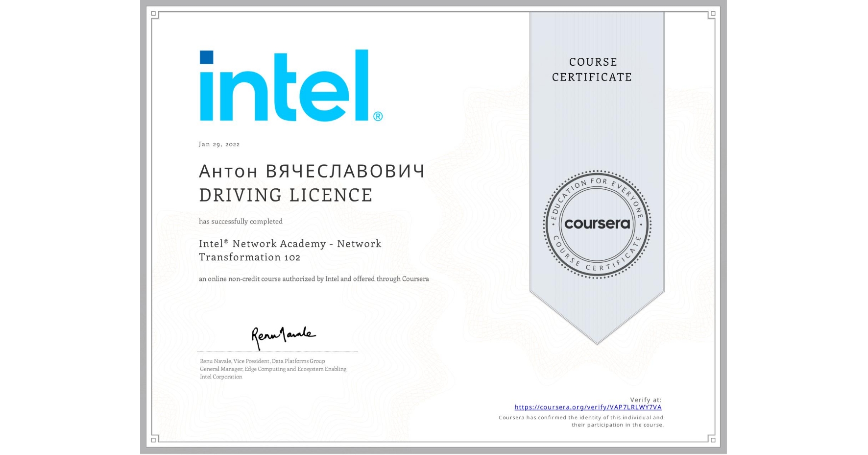Image resolution: width=868 pixels, height=455 pixels.
Task: Click the dotted signature line
Action: pos(277,351)
